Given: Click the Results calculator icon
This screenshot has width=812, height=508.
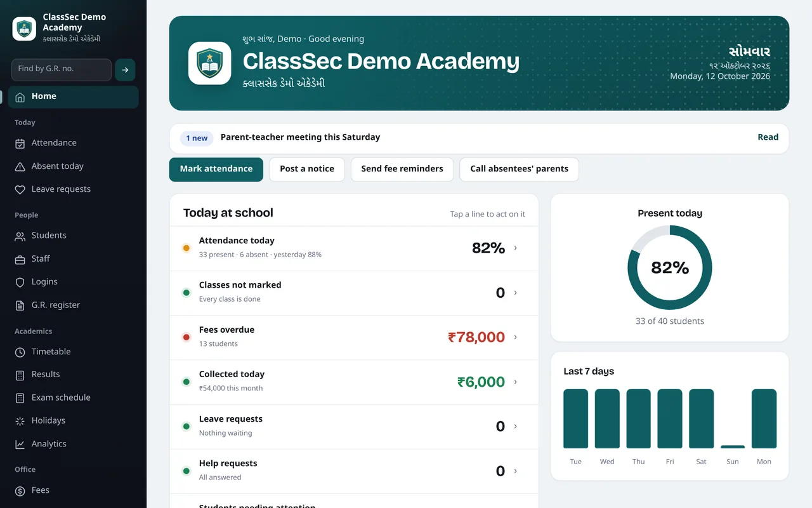Looking at the screenshot, I should [x=20, y=375].
